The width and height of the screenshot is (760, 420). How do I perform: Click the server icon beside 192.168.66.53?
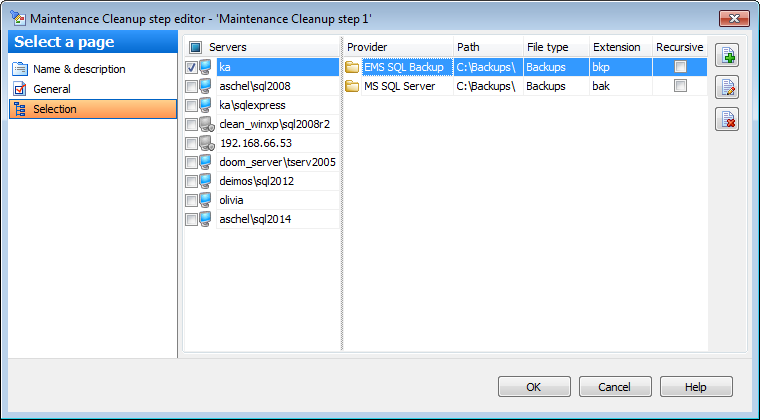point(206,143)
